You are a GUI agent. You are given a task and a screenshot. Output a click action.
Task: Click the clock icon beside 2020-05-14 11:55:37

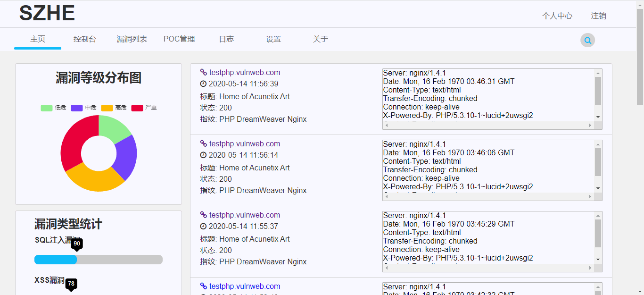[x=203, y=227]
